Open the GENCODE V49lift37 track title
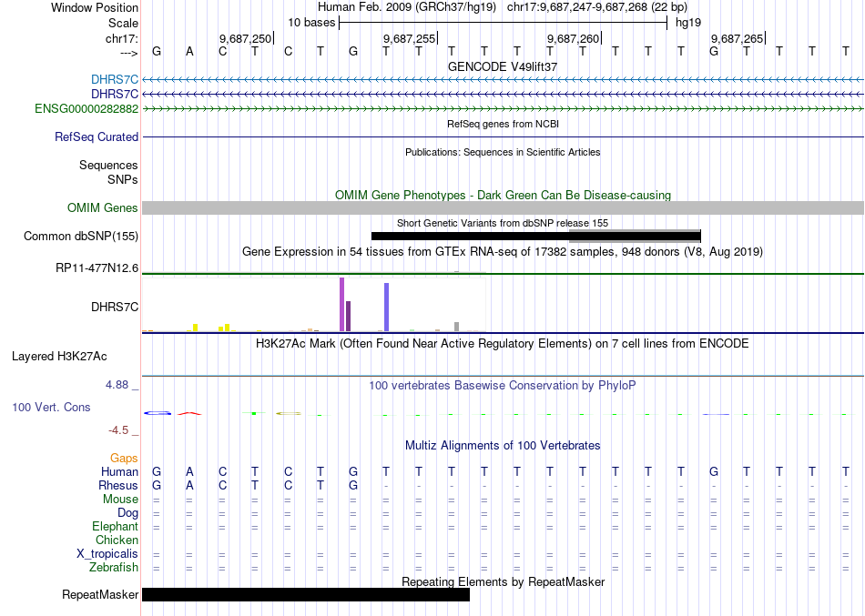The image size is (865, 616). click(503, 66)
